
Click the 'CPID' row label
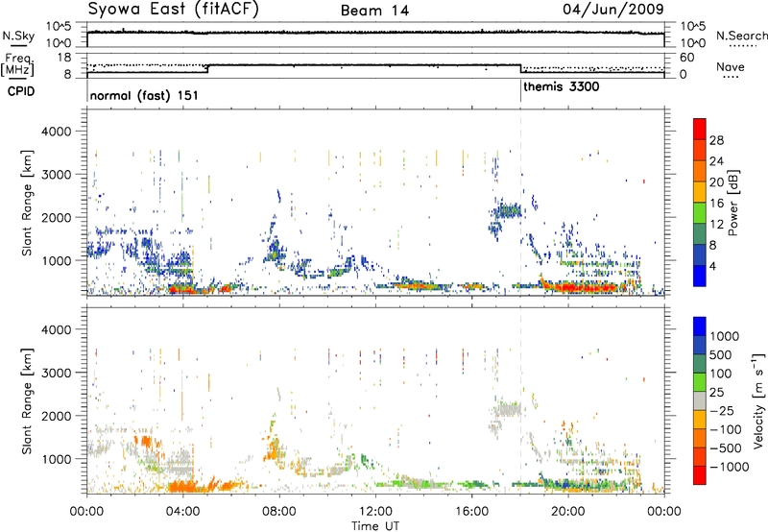coord(21,91)
